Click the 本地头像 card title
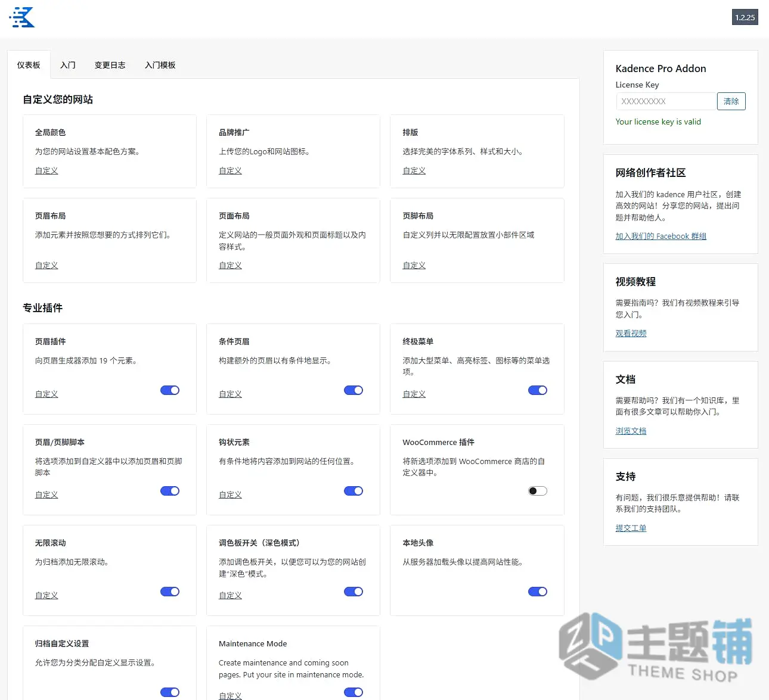Screen dimensions: 769x700 pyautogui.click(x=418, y=543)
